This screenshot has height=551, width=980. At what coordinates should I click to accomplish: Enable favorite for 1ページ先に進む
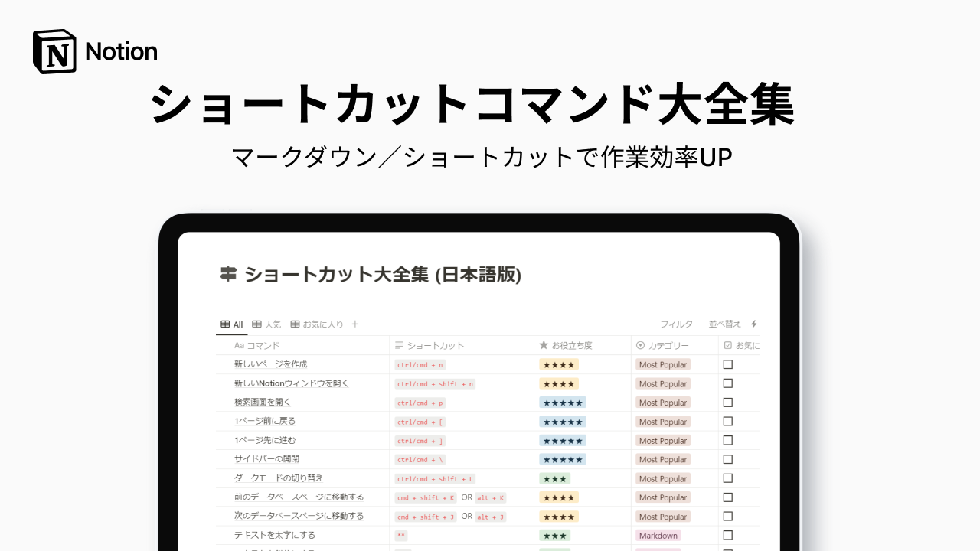[x=728, y=440]
